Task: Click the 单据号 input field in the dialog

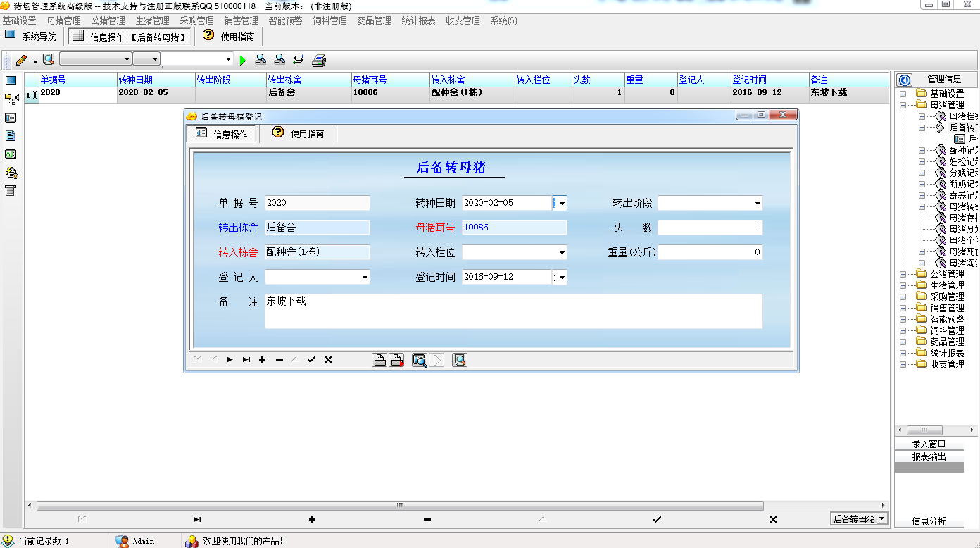Action: click(x=317, y=203)
